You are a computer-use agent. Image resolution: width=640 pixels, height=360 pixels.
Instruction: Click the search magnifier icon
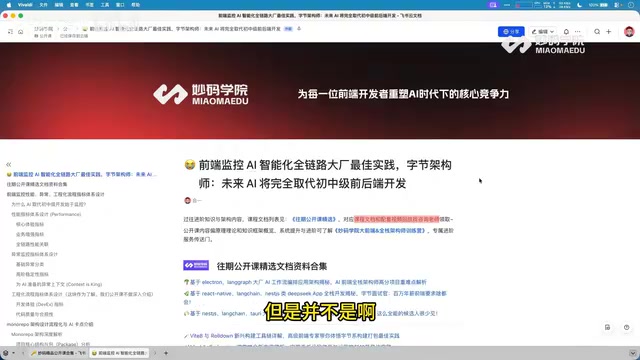pos(597,31)
